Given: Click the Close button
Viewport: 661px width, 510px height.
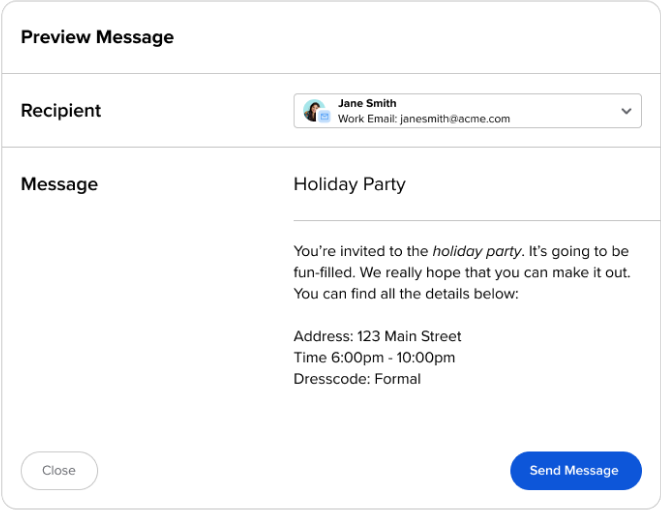Looking at the screenshot, I should 59,470.
